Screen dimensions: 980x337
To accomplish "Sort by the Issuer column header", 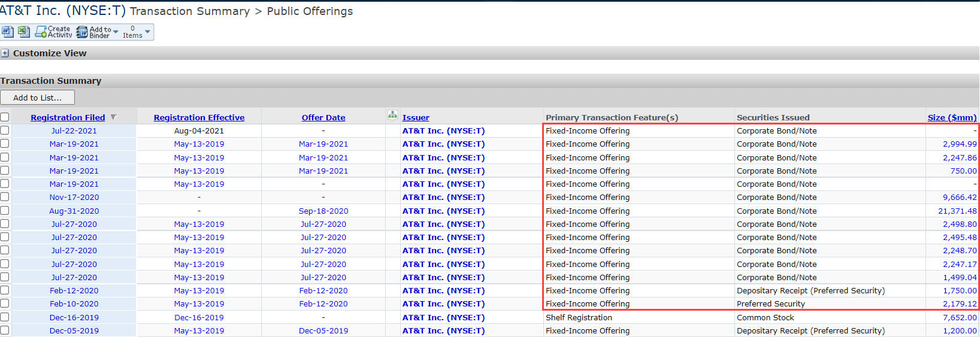I will 416,117.
